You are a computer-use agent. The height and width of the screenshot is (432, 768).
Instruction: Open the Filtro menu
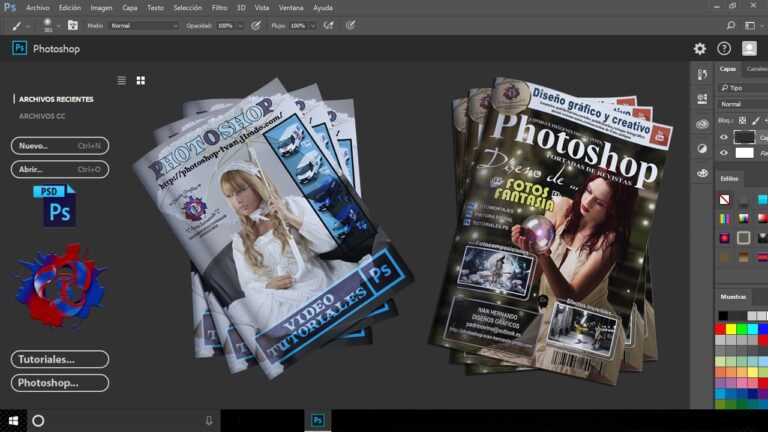(x=219, y=8)
